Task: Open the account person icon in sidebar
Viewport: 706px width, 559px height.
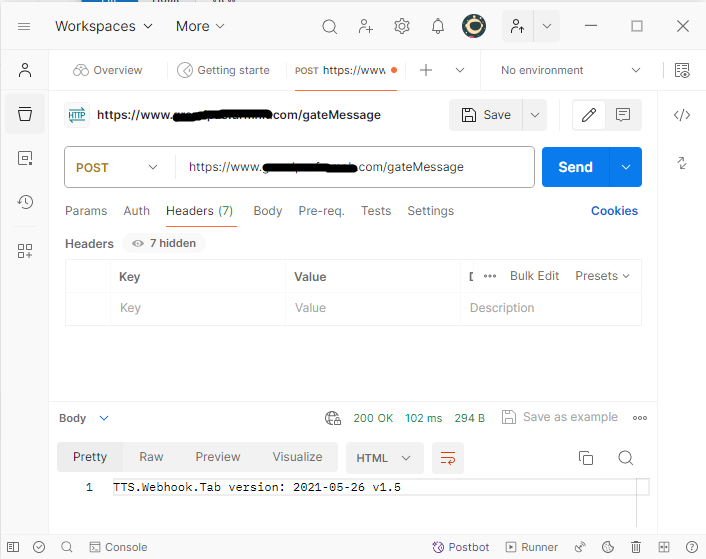Action: click(25, 70)
